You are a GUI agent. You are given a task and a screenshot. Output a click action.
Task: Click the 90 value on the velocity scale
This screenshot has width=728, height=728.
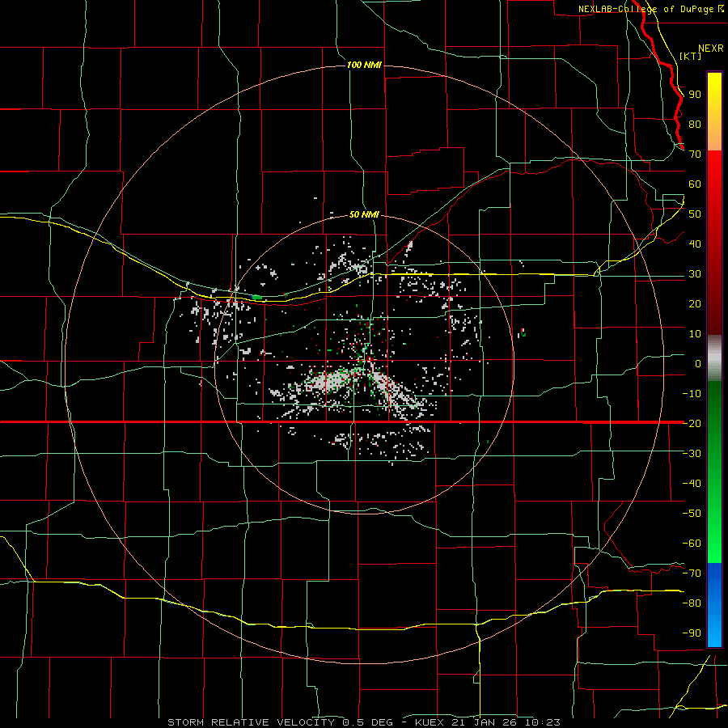click(x=695, y=95)
